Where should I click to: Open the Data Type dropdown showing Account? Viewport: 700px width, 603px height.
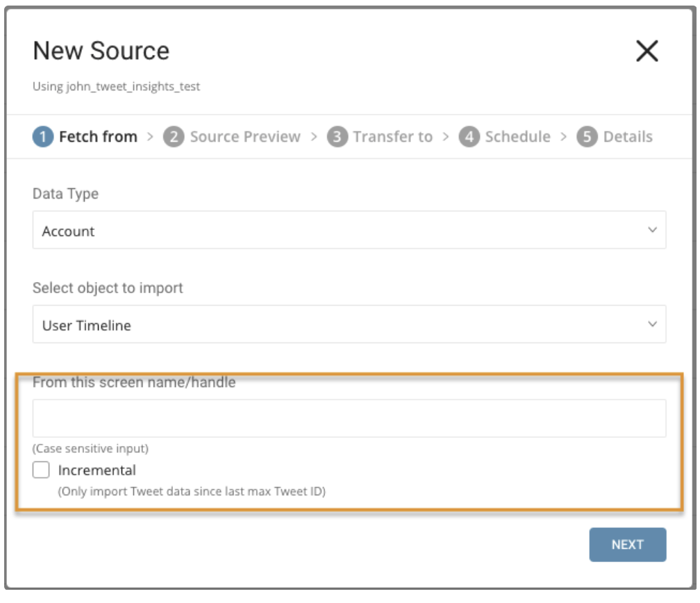coord(349,231)
